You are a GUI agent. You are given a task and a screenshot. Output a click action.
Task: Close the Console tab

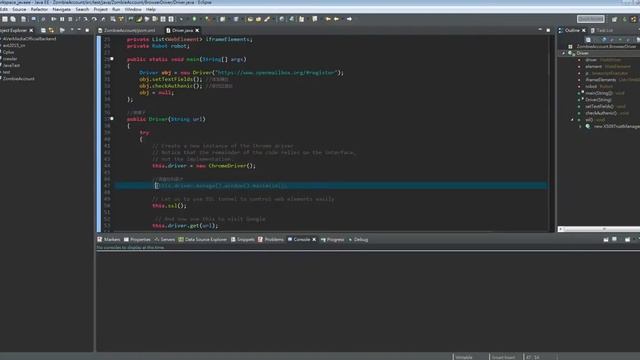tap(314, 240)
